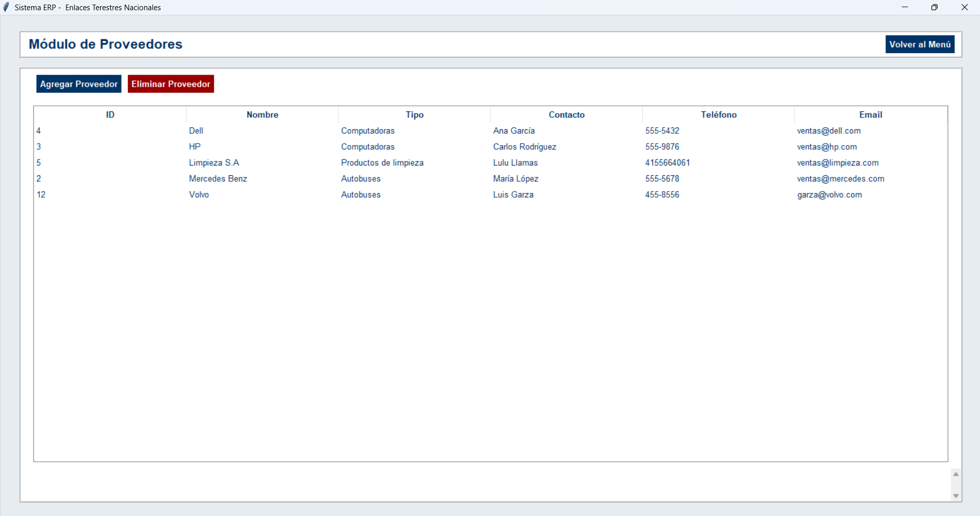Screen dimensions: 980x516
Task: Click the email ventas@mercedes.com
Action: [x=841, y=178]
